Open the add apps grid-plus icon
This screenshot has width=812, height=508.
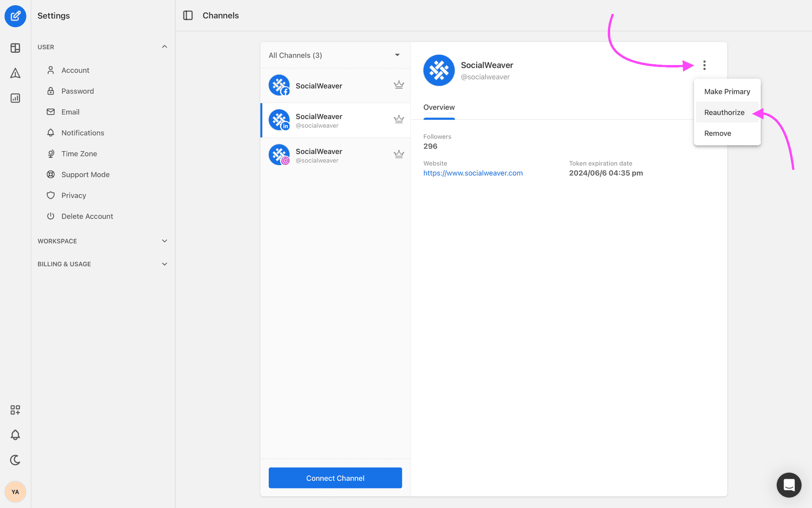coord(15,410)
